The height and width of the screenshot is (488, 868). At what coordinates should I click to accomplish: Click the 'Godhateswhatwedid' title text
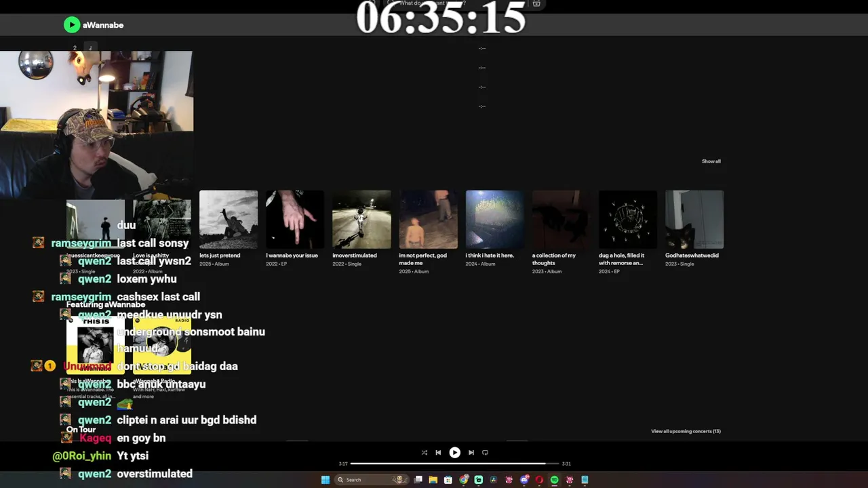point(692,256)
